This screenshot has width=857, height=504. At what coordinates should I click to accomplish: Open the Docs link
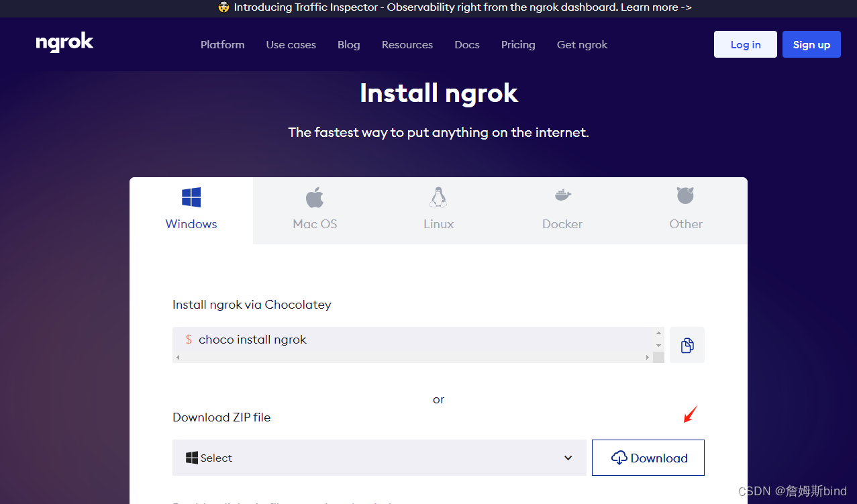pos(466,45)
